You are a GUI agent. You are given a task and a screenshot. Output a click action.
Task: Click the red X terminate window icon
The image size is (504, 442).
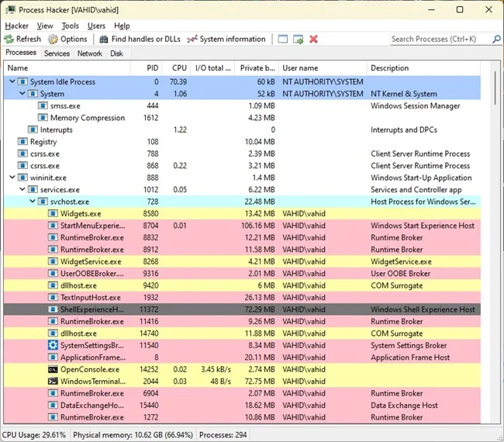(x=314, y=39)
